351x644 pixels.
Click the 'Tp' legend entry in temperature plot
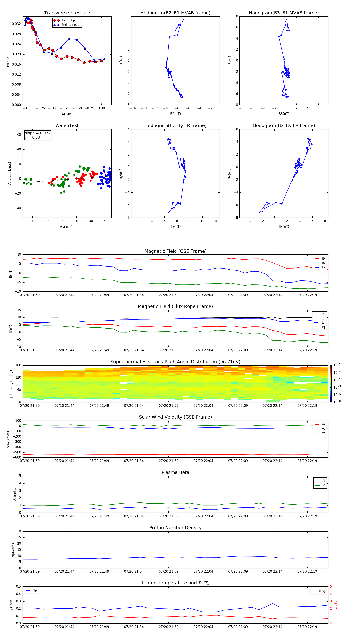click(x=31, y=591)
